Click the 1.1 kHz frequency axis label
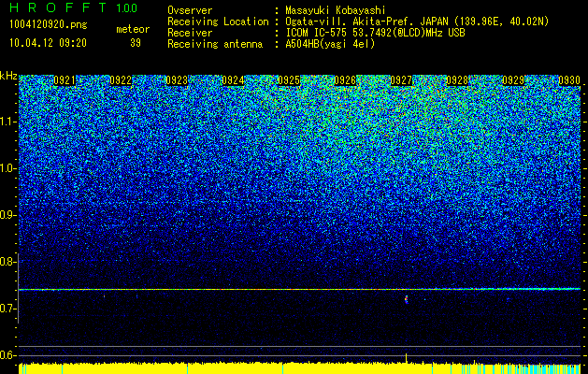Screen dimensions: 588x374 pos(7,122)
